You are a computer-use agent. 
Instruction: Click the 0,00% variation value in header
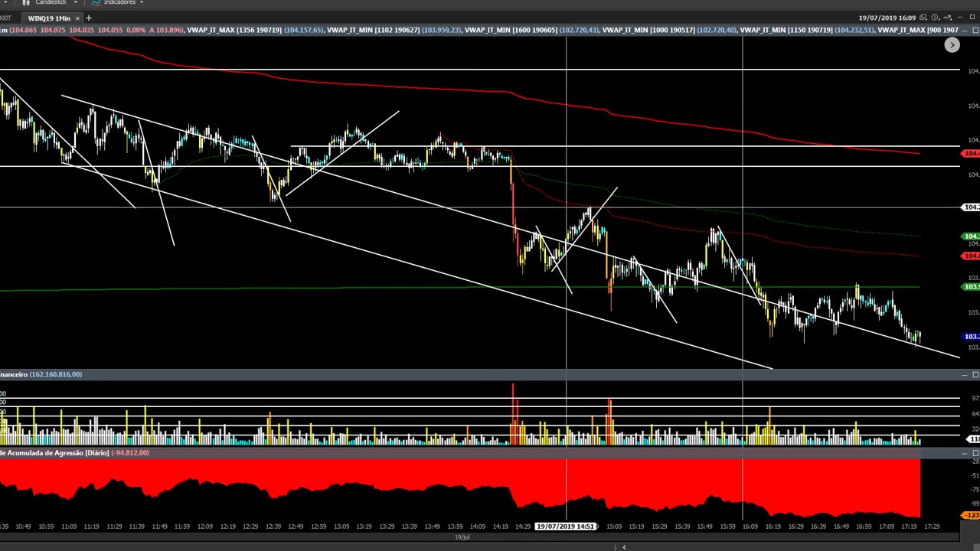coord(136,30)
